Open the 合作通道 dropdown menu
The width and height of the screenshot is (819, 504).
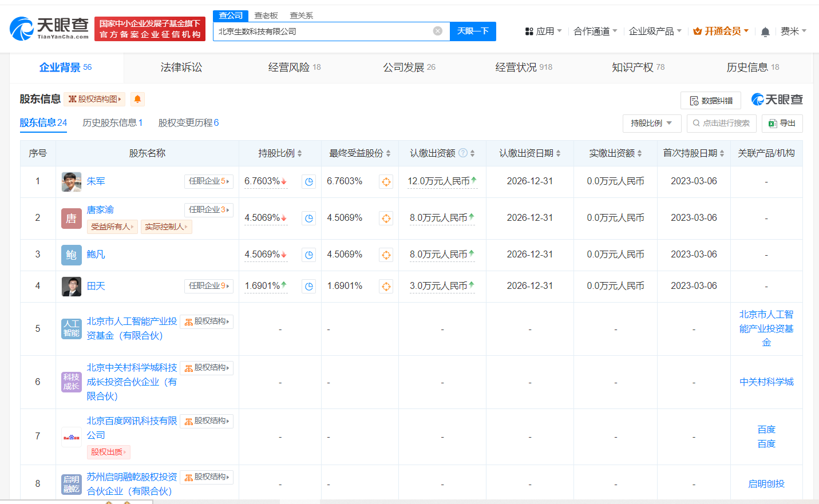coord(595,31)
